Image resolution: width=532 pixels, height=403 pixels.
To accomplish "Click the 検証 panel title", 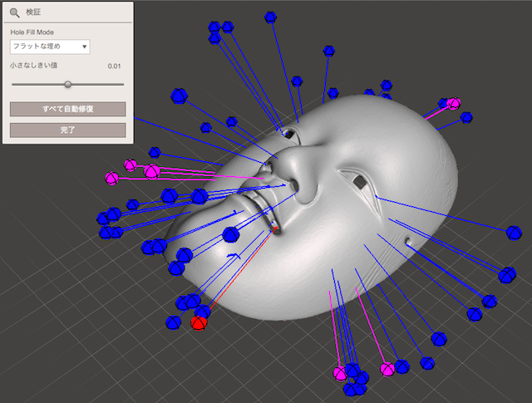I will [x=33, y=12].
